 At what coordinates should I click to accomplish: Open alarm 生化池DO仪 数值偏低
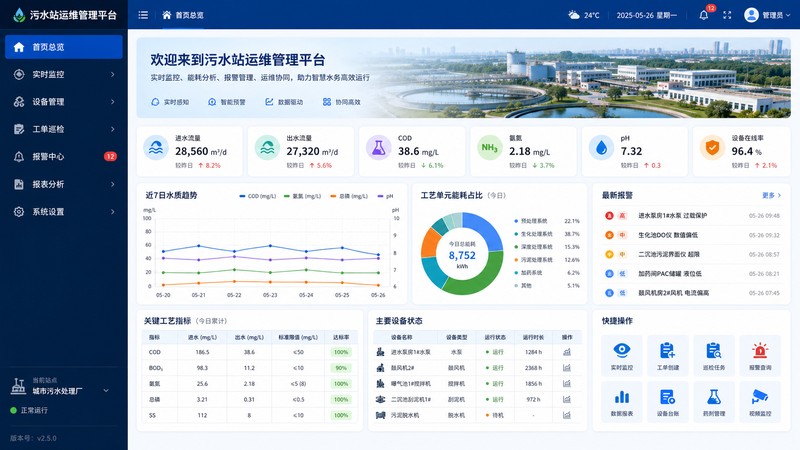[x=691, y=235]
